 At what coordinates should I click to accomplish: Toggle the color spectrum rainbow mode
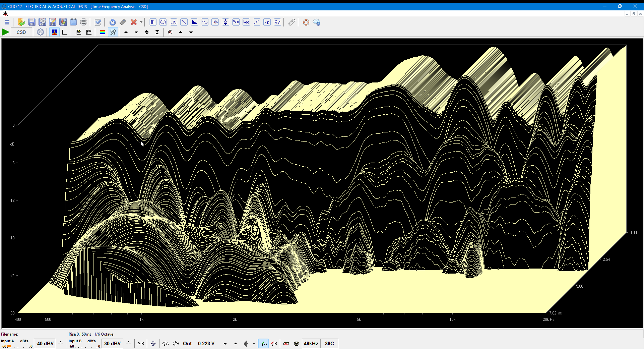click(x=103, y=32)
